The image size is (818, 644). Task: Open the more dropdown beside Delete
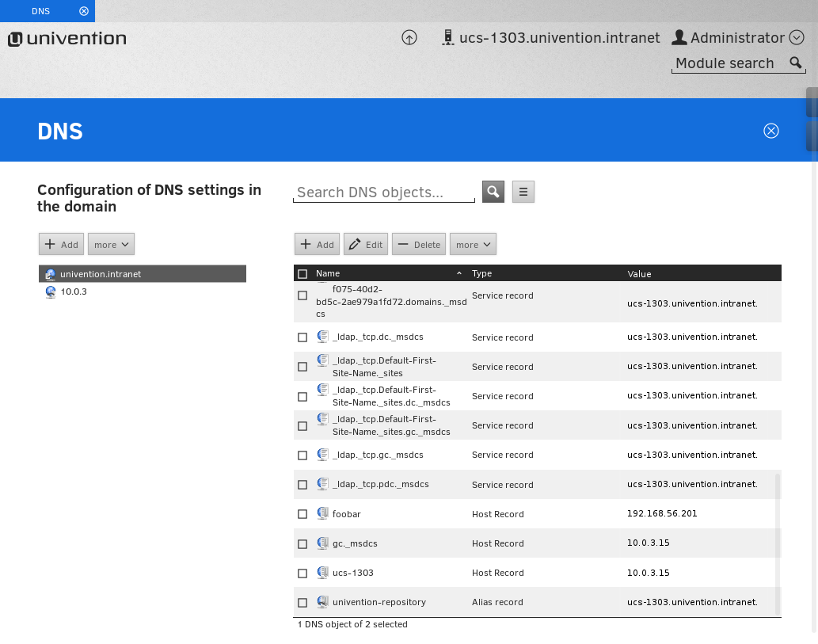473,245
